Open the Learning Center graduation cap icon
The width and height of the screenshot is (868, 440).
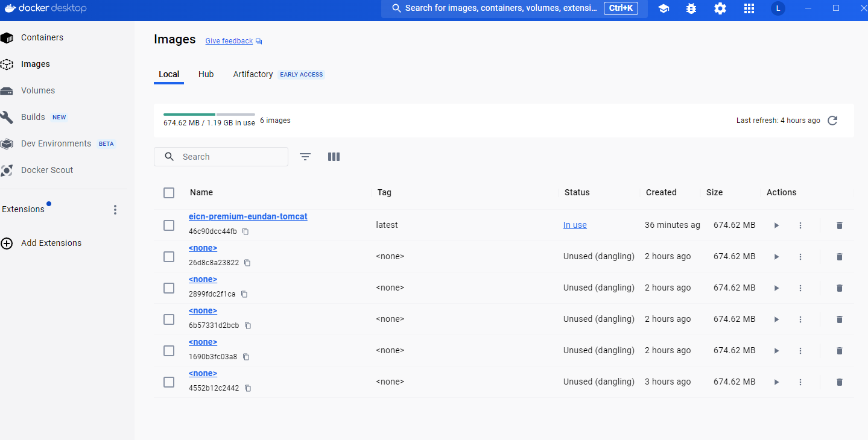(x=664, y=8)
